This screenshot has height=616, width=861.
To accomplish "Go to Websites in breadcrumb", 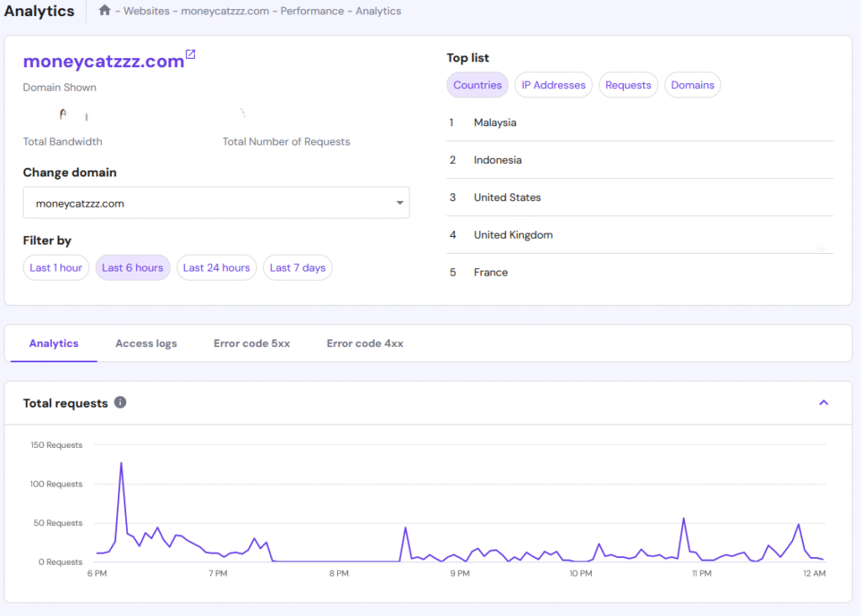I will click(146, 11).
